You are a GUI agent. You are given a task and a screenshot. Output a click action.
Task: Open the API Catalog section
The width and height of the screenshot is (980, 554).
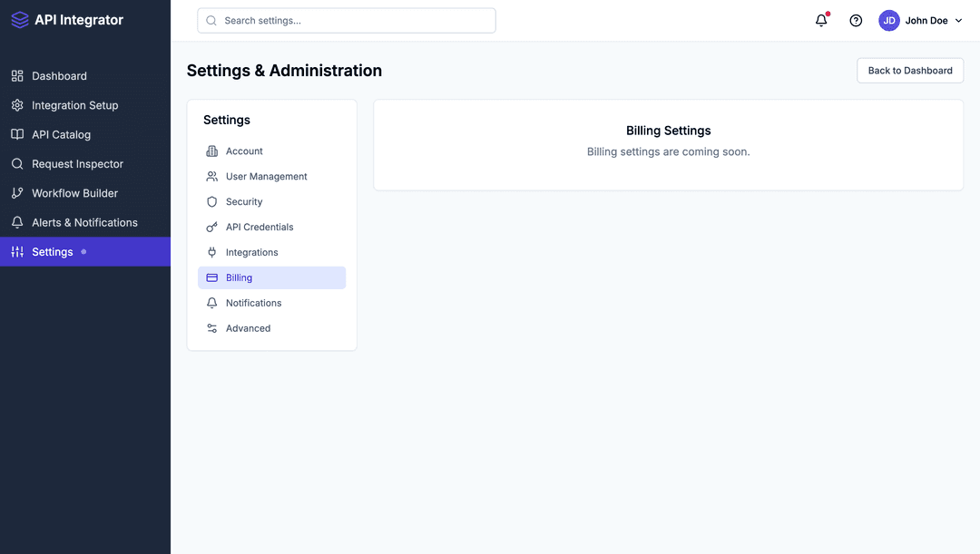pyautogui.click(x=61, y=134)
